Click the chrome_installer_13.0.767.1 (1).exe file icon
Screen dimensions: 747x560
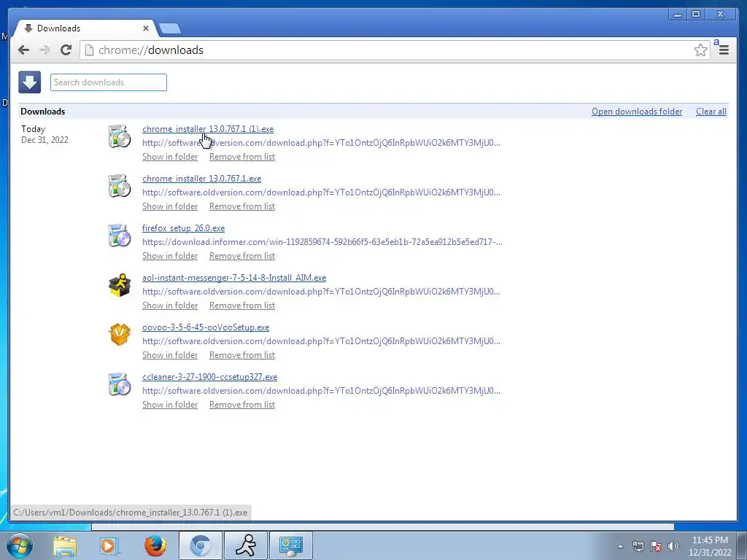tap(119, 136)
